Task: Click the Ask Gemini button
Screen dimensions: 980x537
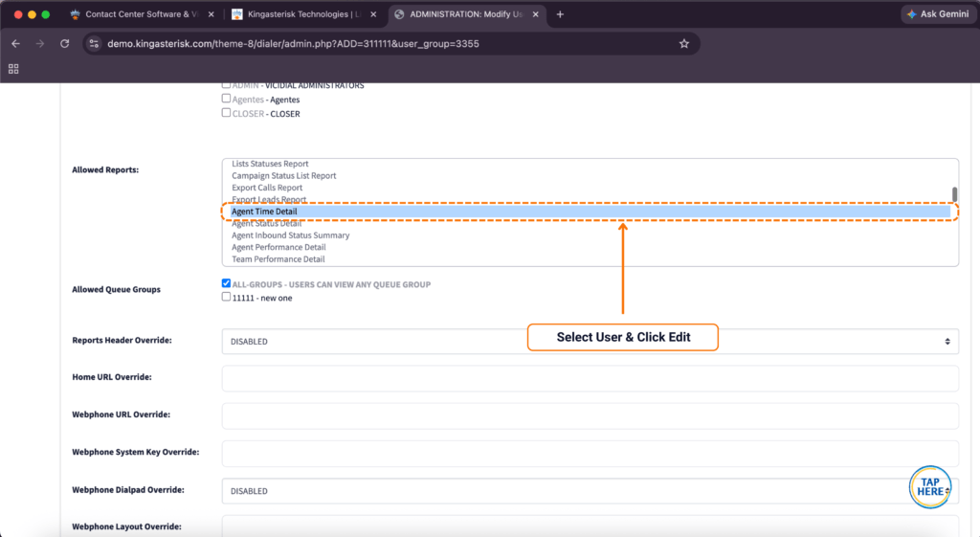Action: pyautogui.click(x=938, y=13)
